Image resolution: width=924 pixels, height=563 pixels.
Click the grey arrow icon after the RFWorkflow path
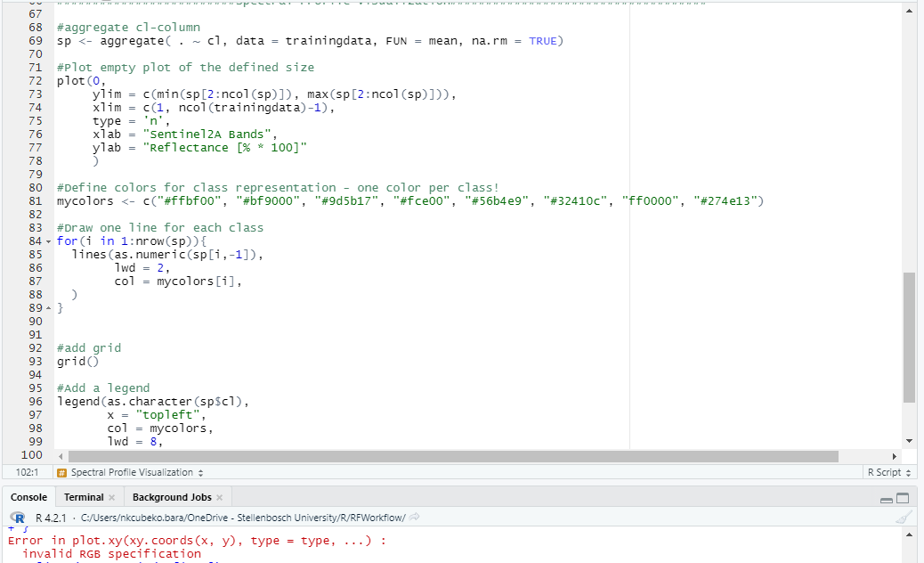(x=416, y=517)
